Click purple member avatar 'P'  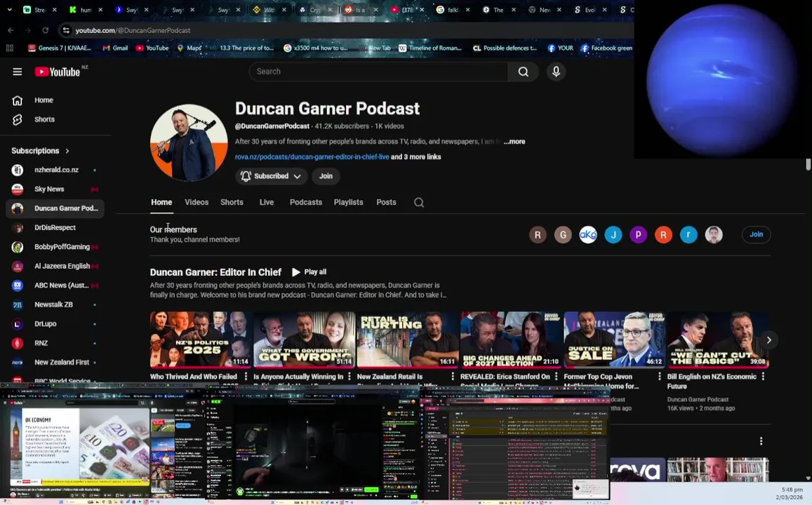pos(638,235)
